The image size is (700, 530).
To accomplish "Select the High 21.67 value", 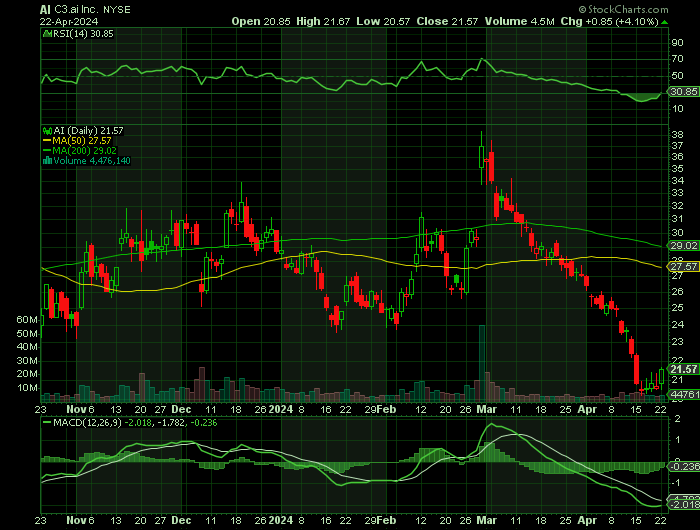I will 323,21.
